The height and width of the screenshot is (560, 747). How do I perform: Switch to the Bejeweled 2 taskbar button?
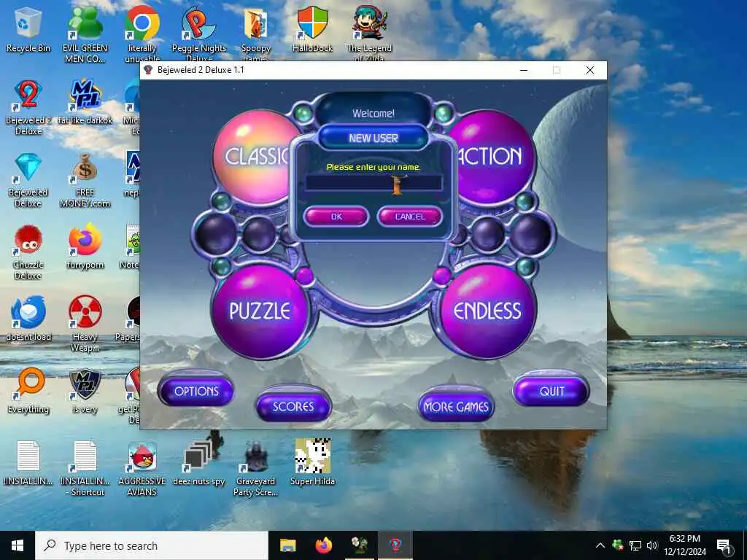pyautogui.click(x=395, y=545)
